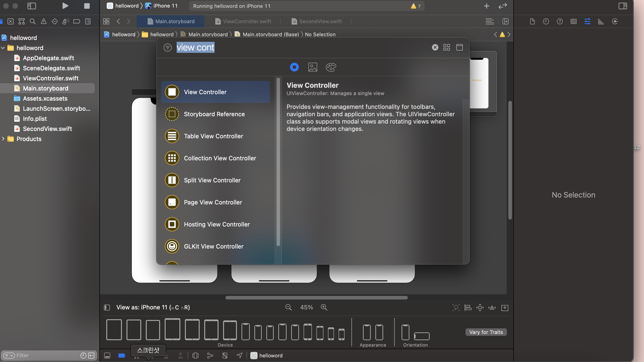Open the Image library tab
Viewport: 644px width, 362px height.
tap(313, 67)
